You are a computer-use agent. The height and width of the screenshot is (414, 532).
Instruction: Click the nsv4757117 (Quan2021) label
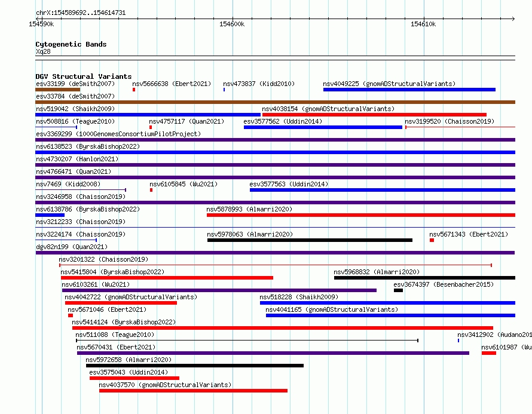click(186, 121)
